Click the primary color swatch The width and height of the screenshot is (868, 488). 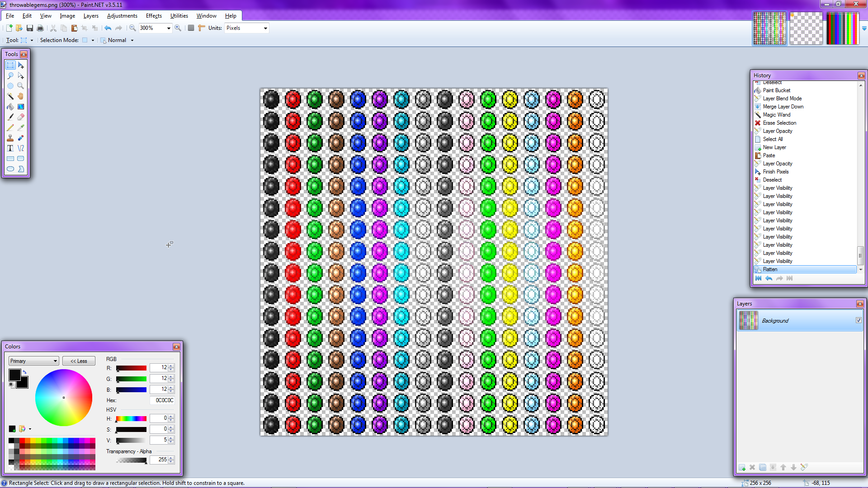(14, 375)
